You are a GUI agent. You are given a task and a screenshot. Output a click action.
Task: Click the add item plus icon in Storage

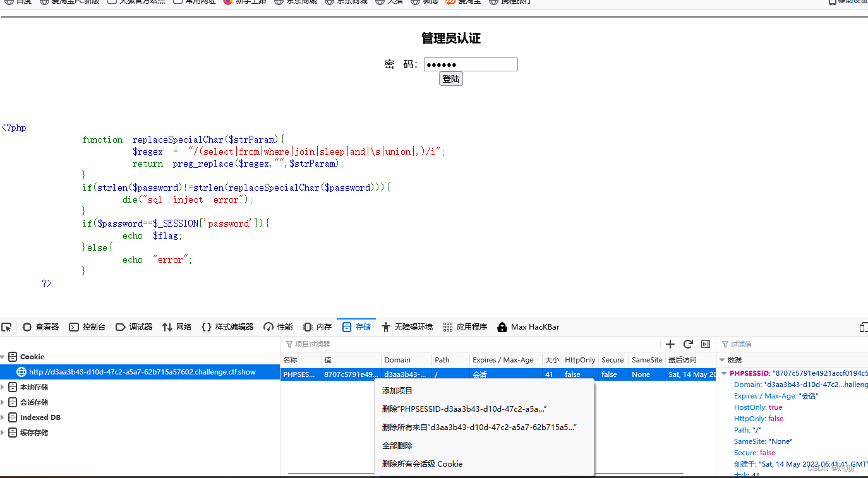click(670, 344)
